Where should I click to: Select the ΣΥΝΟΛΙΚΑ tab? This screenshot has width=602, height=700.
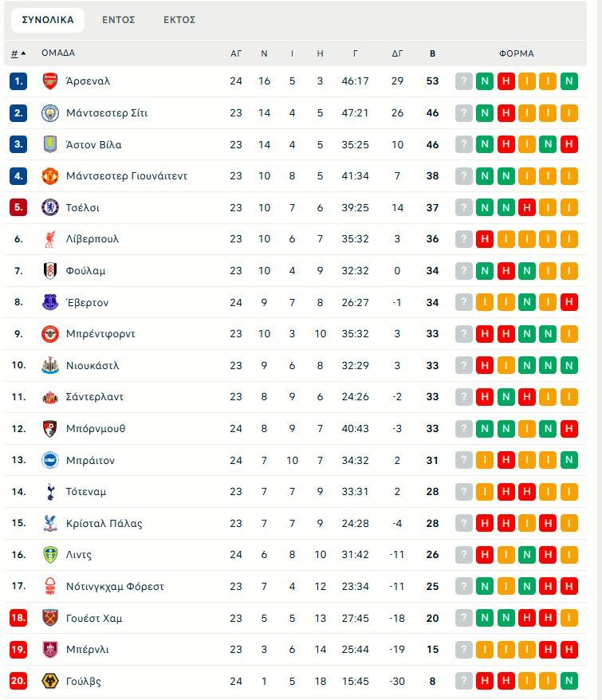[48, 20]
